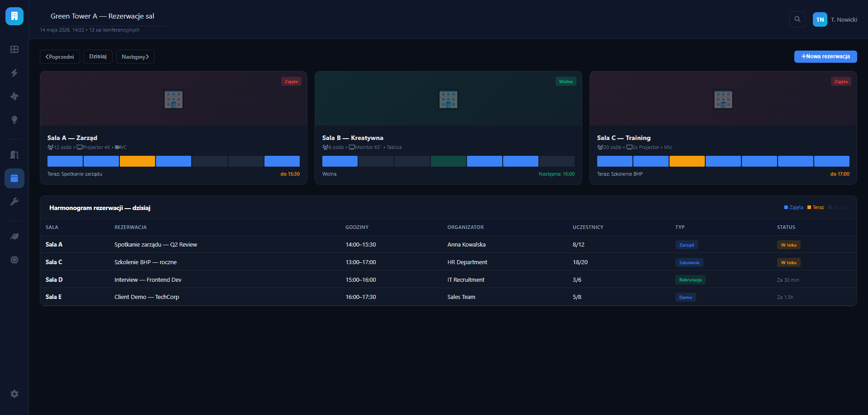This screenshot has height=415, width=868.
Task: Click first blue slot of Sala B timeline
Action: [x=340, y=161]
